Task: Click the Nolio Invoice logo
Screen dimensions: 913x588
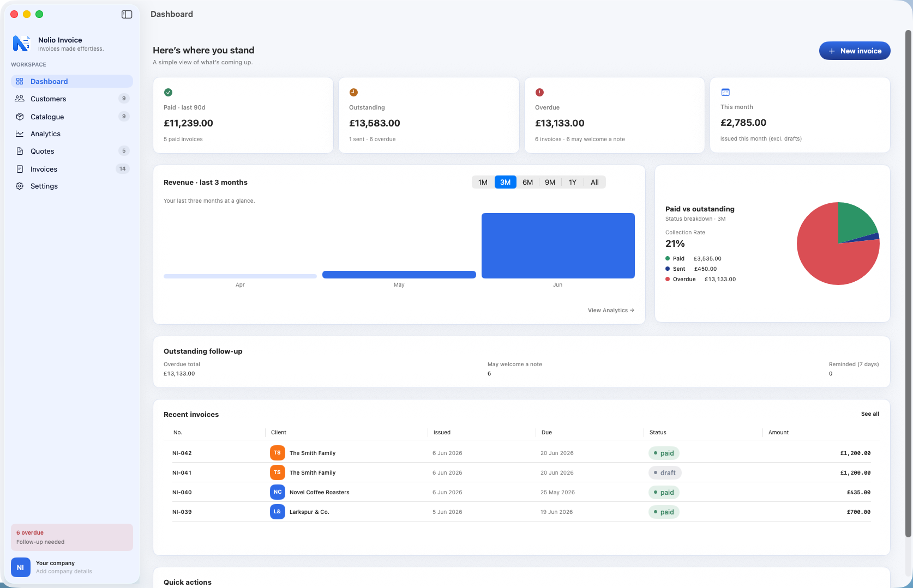Action: (21, 44)
